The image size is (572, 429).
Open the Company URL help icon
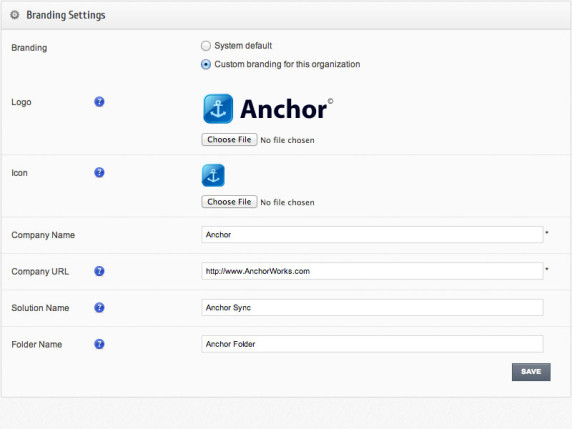99,271
